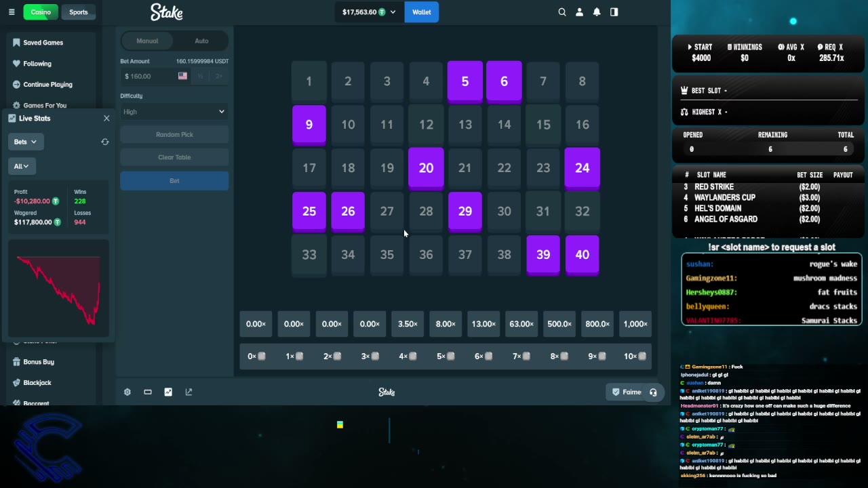Click the 1,000× multiplier tile
Screen dimensions: 868x488
click(635, 324)
